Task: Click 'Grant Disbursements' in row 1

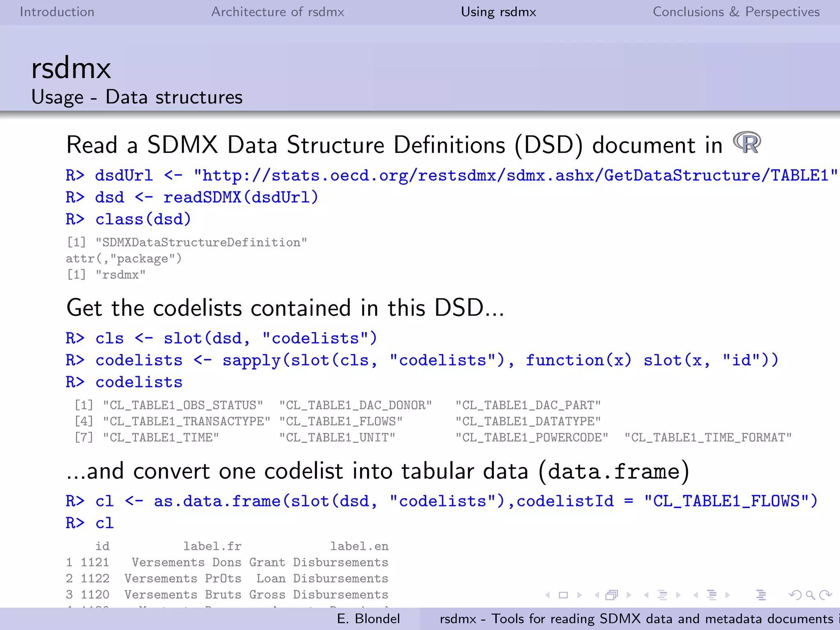Action: 319,562
